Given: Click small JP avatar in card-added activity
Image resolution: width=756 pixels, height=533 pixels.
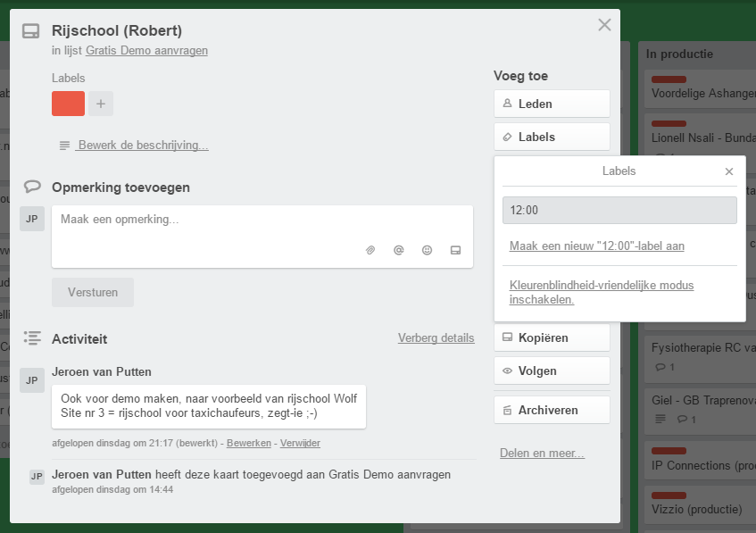Looking at the screenshot, I should click(x=37, y=477).
